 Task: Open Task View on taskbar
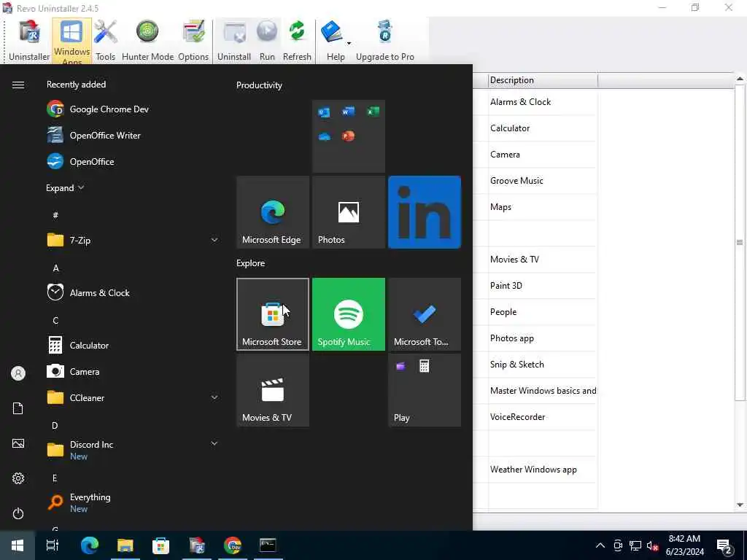(x=53, y=545)
